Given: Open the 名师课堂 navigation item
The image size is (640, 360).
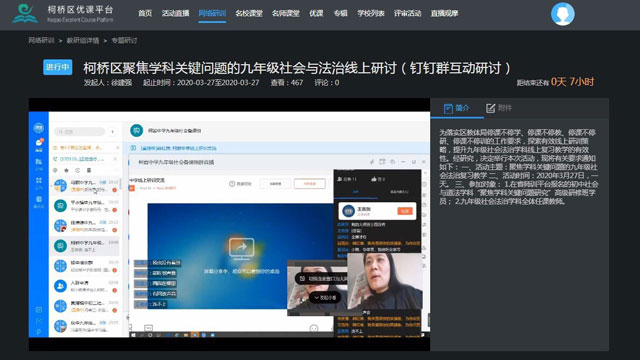Looking at the screenshot, I should pyautogui.click(x=286, y=13).
